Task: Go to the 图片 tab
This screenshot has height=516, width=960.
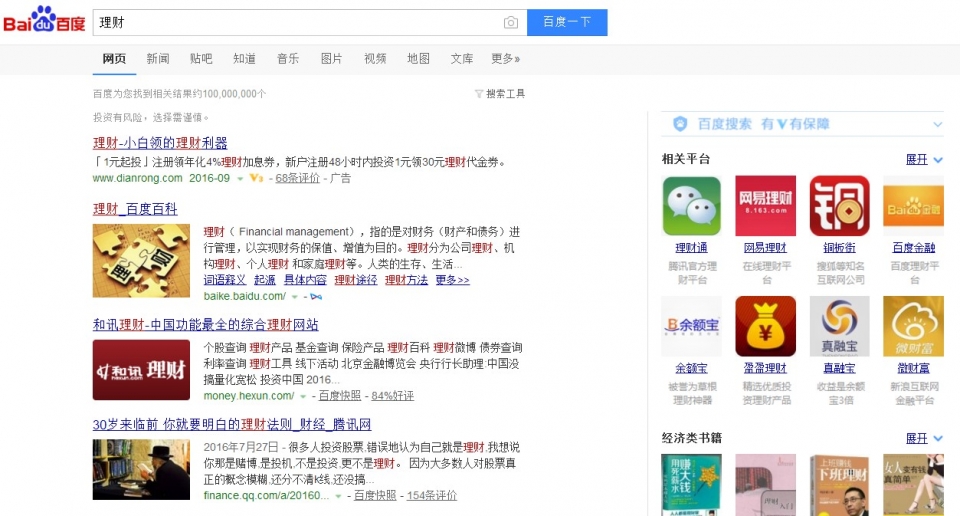Action: coord(331,59)
